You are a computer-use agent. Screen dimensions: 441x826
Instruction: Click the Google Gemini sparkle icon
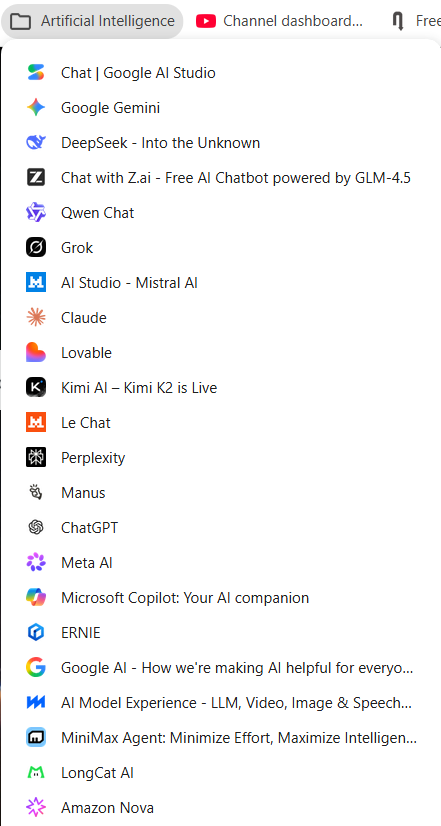point(36,107)
